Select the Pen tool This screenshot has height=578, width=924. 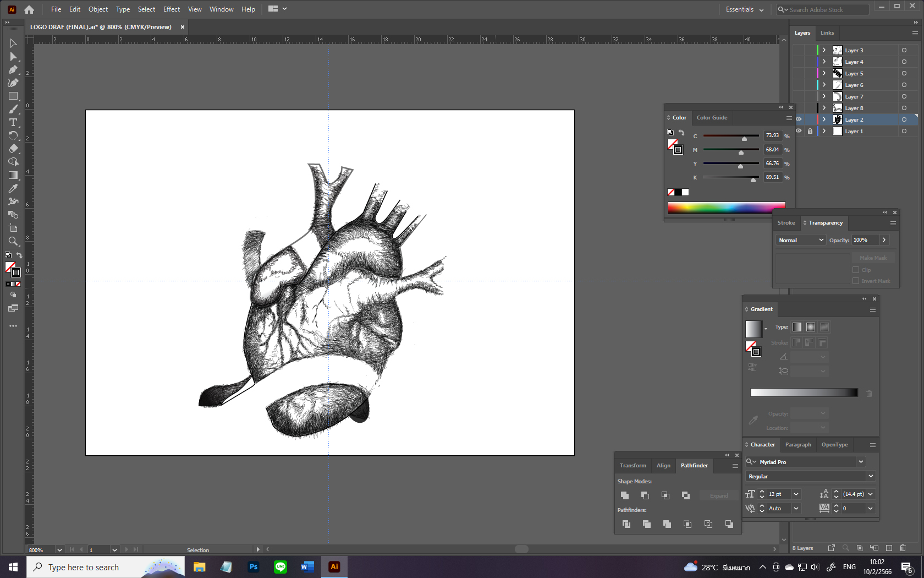pos(13,70)
